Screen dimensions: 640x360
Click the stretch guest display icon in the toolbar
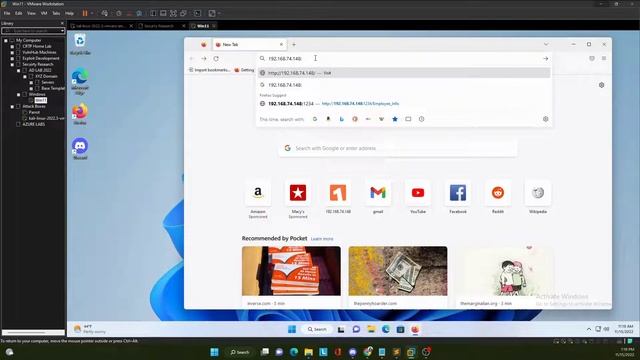tap(212, 13)
